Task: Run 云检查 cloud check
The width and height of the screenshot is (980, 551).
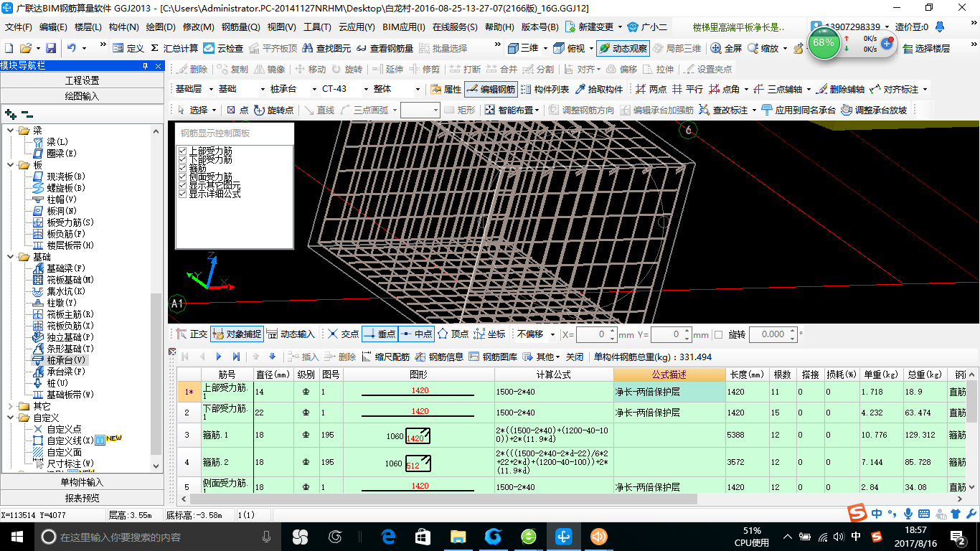Action: [x=223, y=48]
